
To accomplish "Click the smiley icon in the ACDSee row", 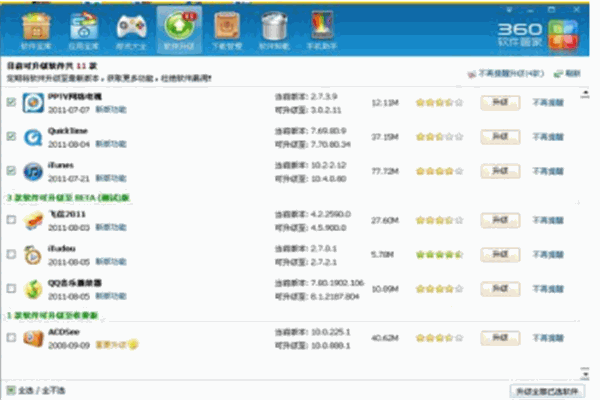I will coord(133,344).
